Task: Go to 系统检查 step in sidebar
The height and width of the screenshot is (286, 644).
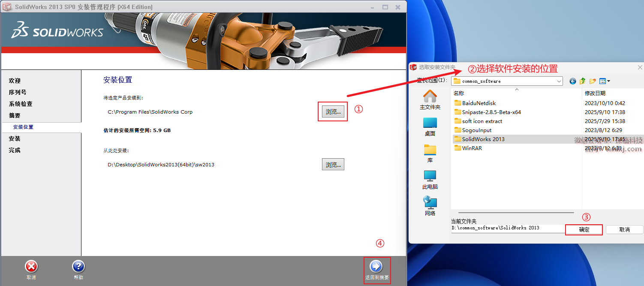Action: (21, 104)
